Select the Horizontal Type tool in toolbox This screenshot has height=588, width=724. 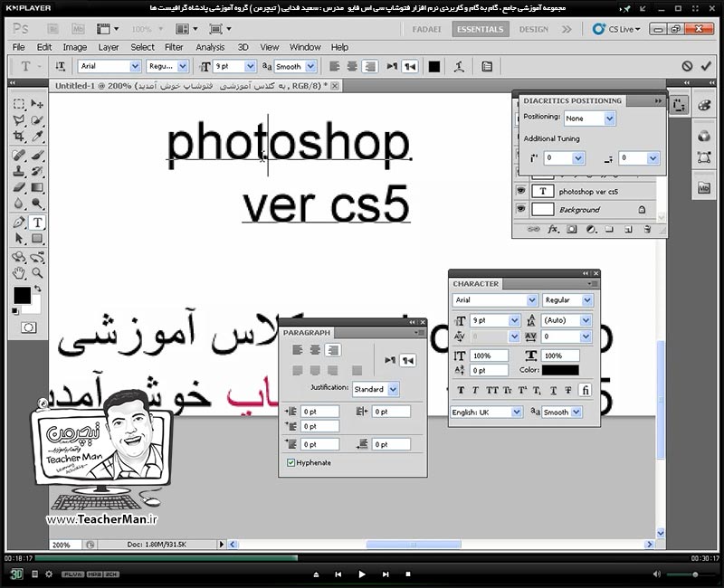[x=37, y=222]
